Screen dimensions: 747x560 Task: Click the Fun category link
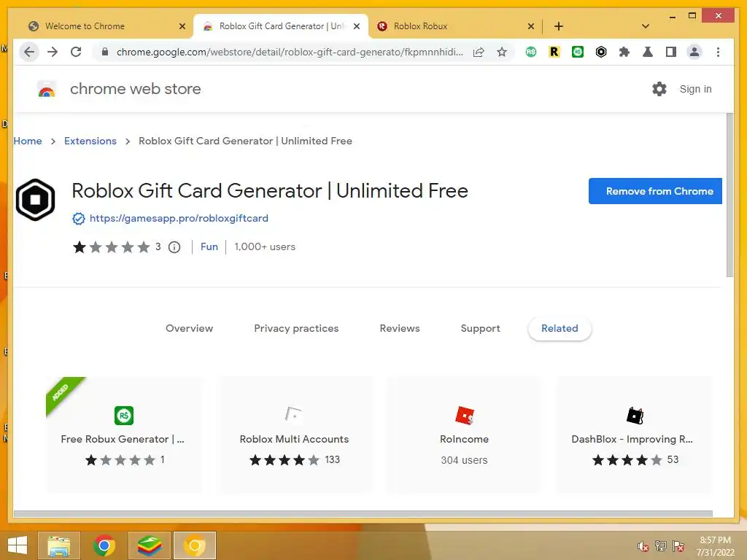(x=209, y=246)
